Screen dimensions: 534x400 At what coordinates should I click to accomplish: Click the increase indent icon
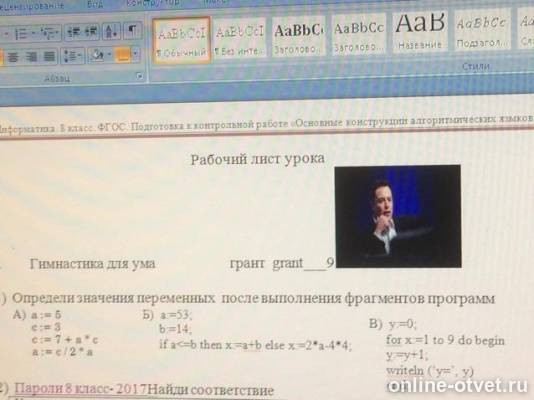point(91,31)
